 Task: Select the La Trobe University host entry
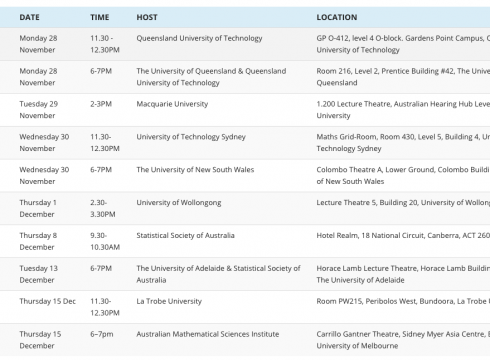coord(169,301)
